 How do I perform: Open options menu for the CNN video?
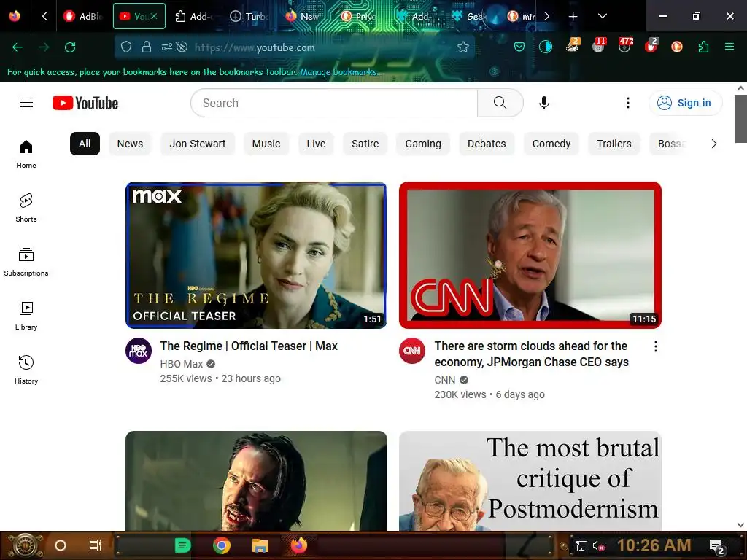pyautogui.click(x=656, y=346)
